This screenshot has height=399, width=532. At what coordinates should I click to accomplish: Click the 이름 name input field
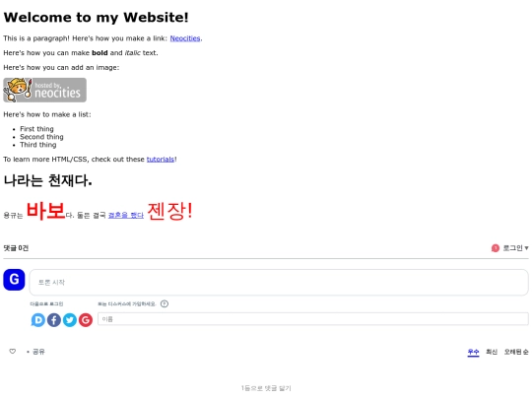(x=313, y=319)
